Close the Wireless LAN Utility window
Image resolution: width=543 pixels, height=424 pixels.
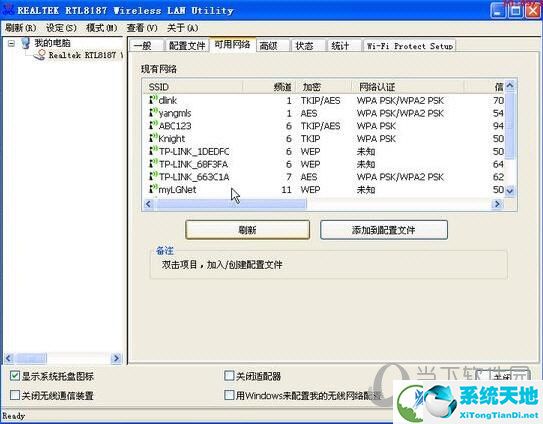click(533, 11)
